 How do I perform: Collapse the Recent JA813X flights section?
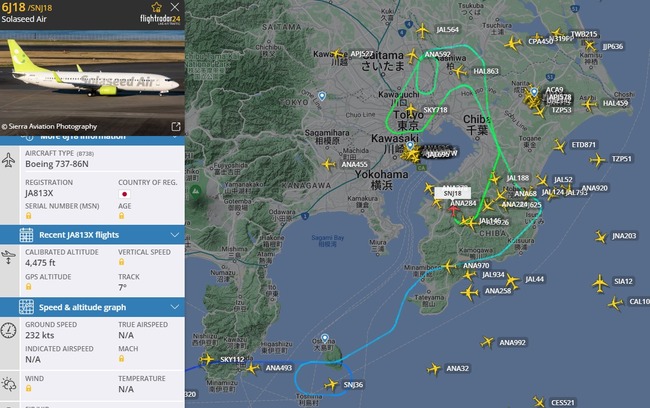coord(175,235)
